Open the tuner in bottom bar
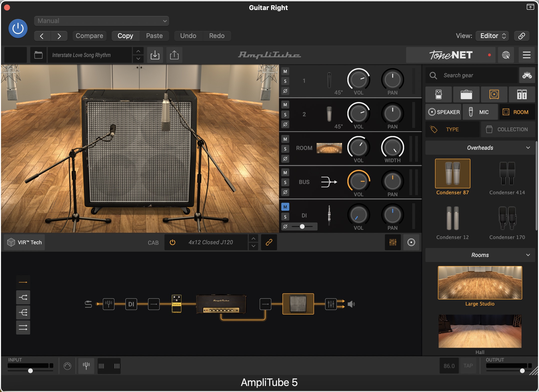The image size is (539, 392). [x=86, y=366]
